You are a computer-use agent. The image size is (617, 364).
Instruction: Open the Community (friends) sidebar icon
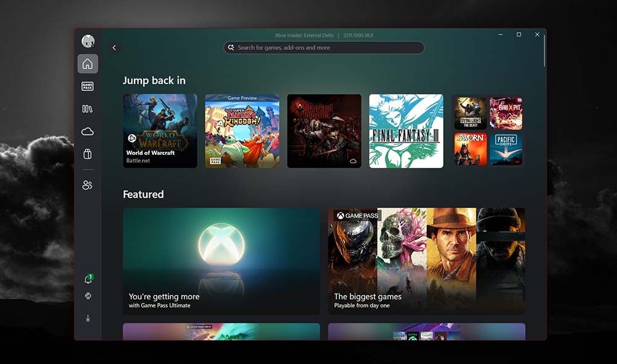(88, 184)
